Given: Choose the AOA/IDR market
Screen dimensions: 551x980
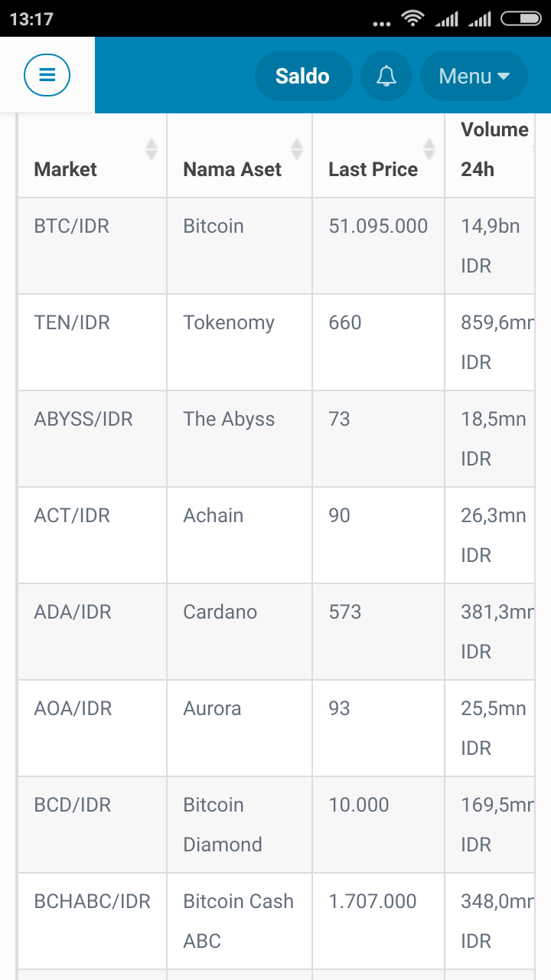Looking at the screenshot, I should click(73, 708).
